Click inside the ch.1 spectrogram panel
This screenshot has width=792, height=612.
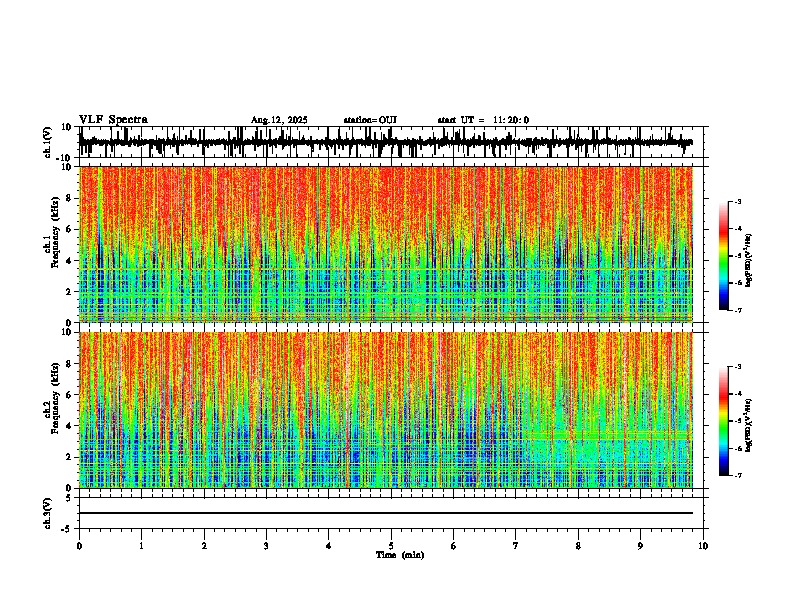point(386,244)
